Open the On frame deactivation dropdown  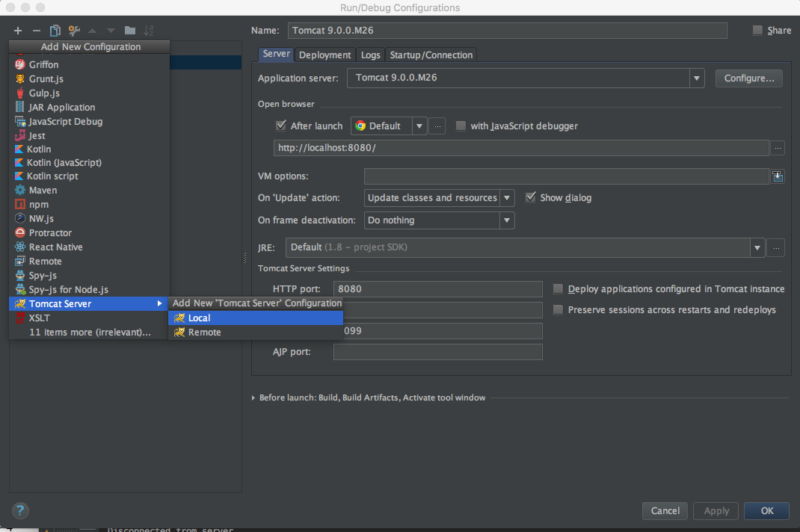(507, 220)
